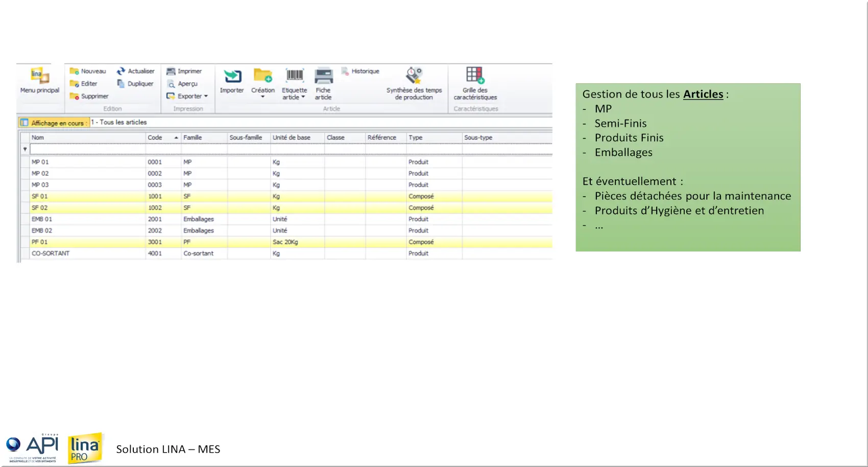Screen dimensions: 868x467
Task: Click the Editer toolbar button
Action: pos(83,84)
